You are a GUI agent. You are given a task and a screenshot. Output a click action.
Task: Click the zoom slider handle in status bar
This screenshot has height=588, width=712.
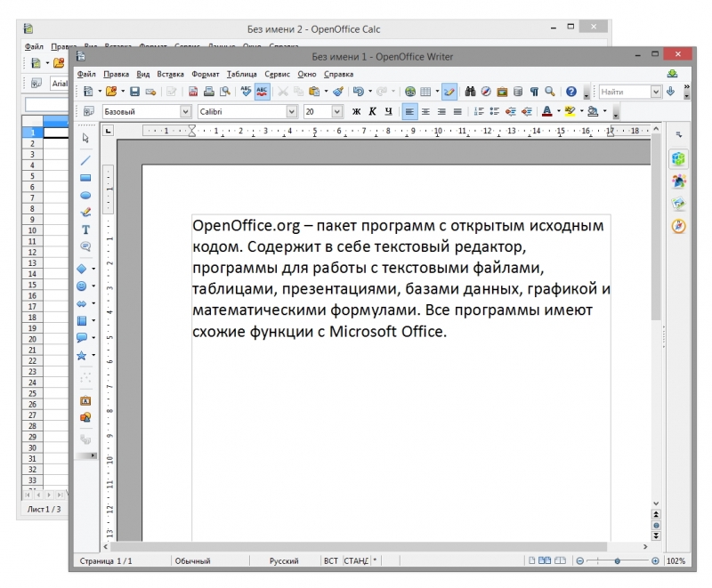point(617,561)
